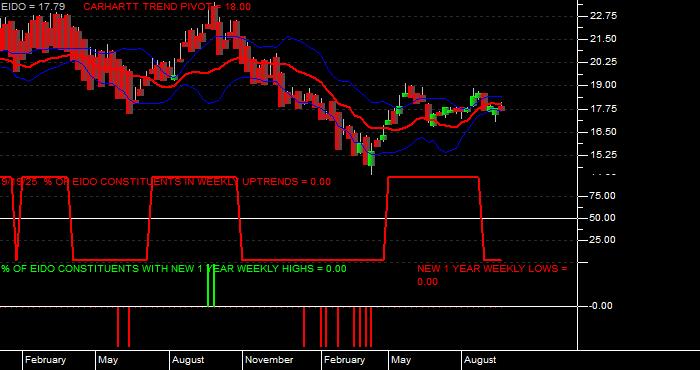Click the 17.75 price axis value
Viewport: 700px width, 370px height.
pyautogui.click(x=603, y=109)
